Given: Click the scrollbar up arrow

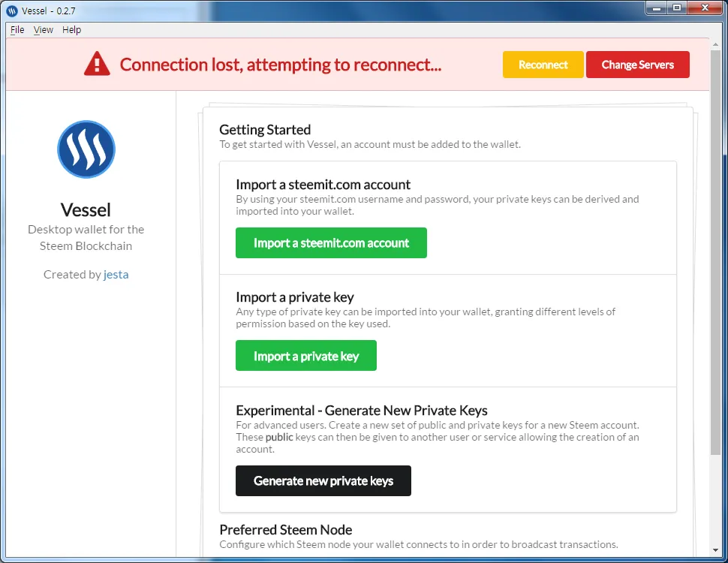Looking at the screenshot, I should click(715, 44).
